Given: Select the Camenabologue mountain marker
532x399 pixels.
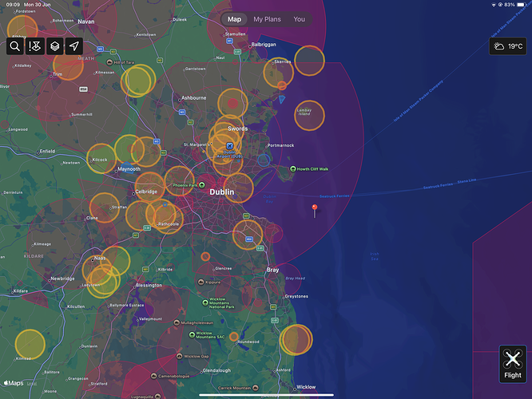Looking at the screenshot, I should coord(153,376).
